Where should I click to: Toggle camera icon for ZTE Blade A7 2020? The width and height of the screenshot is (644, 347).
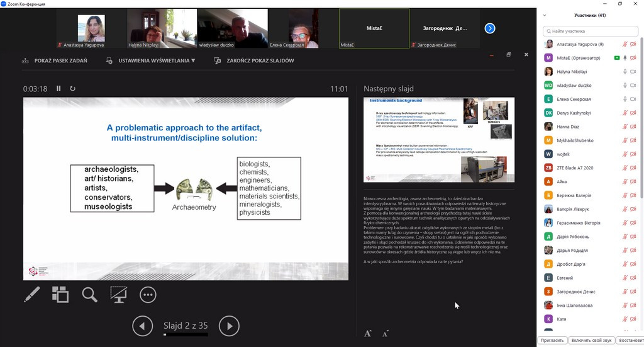click(x=633, y=168)
